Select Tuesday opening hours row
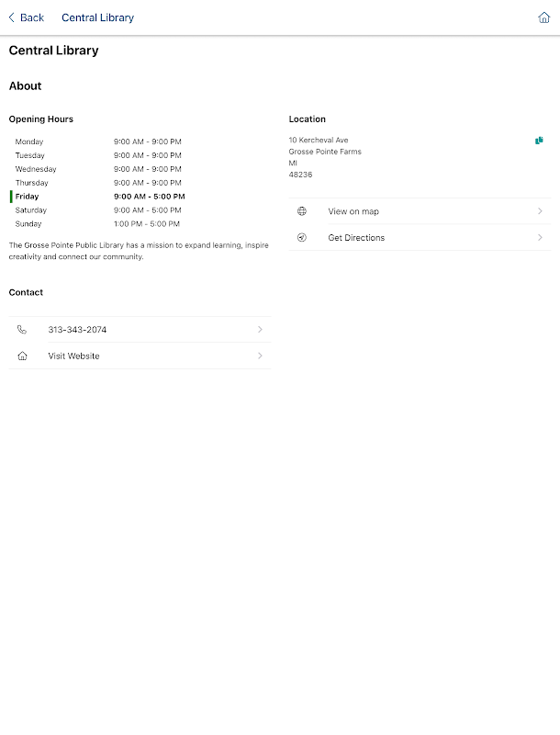Viewport: 560px width, 735px height. click(98, 155)
